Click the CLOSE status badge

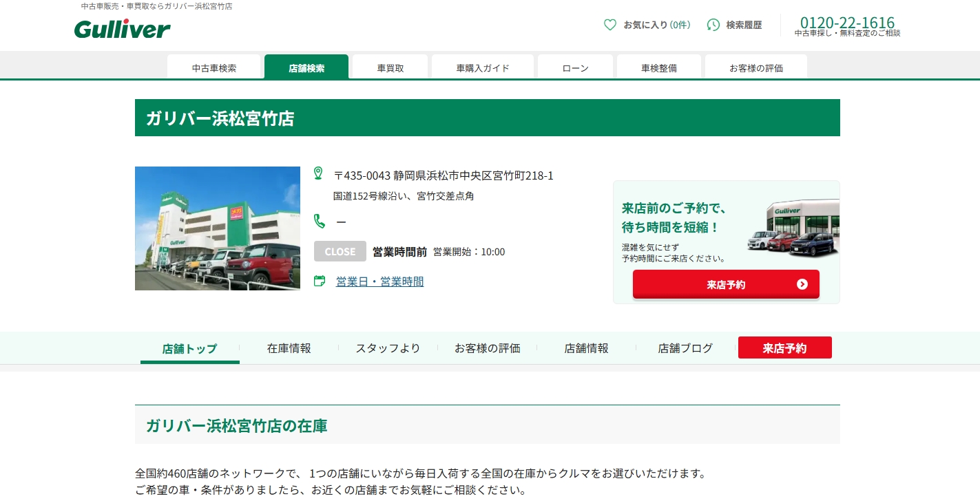[340, 251]
